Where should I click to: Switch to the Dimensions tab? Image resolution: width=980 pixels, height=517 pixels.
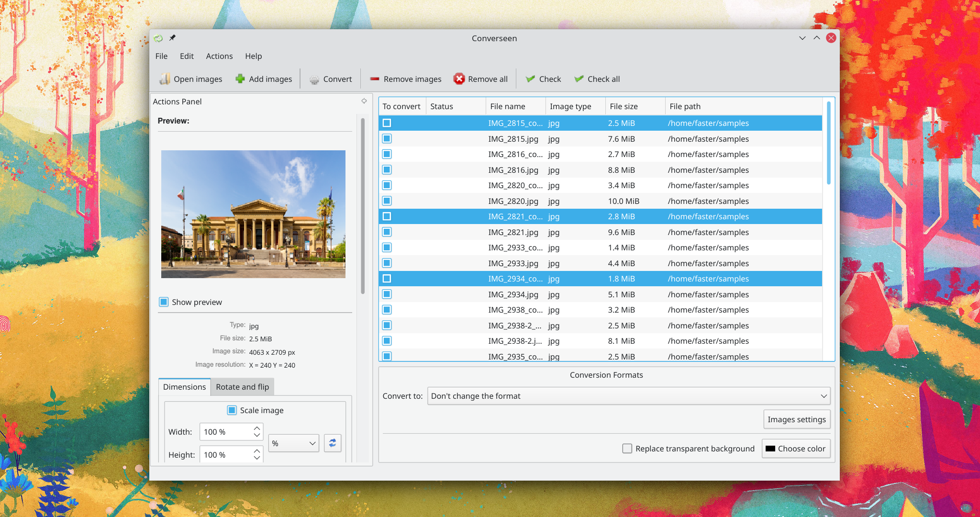click(184, 387)
